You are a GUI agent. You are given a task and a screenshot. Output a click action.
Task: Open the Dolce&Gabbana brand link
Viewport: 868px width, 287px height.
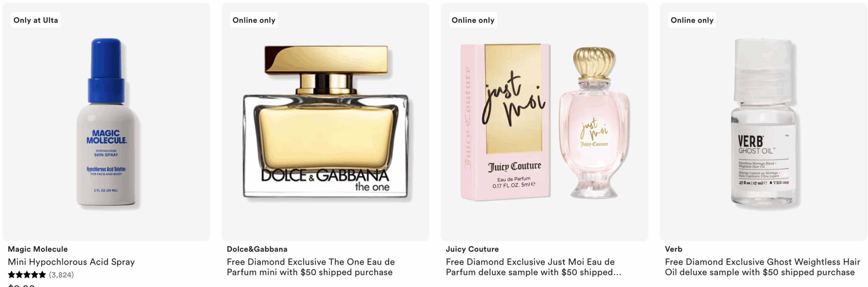(x=257, y=249)
